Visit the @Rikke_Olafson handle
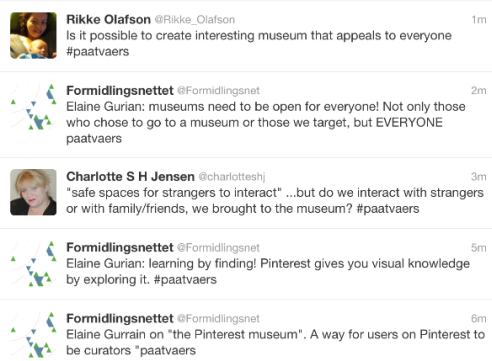 pos(195,20)
